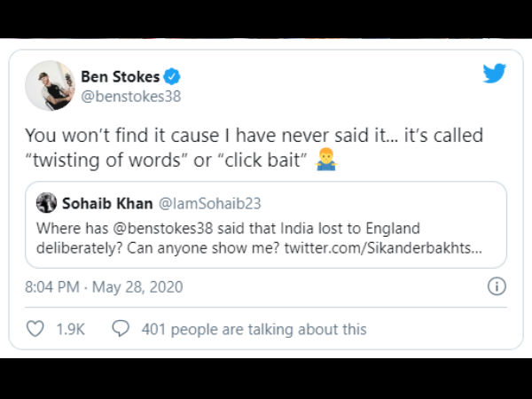Click the 1.9K likes count
Viewport: 532px width, 399px height.
70,329
